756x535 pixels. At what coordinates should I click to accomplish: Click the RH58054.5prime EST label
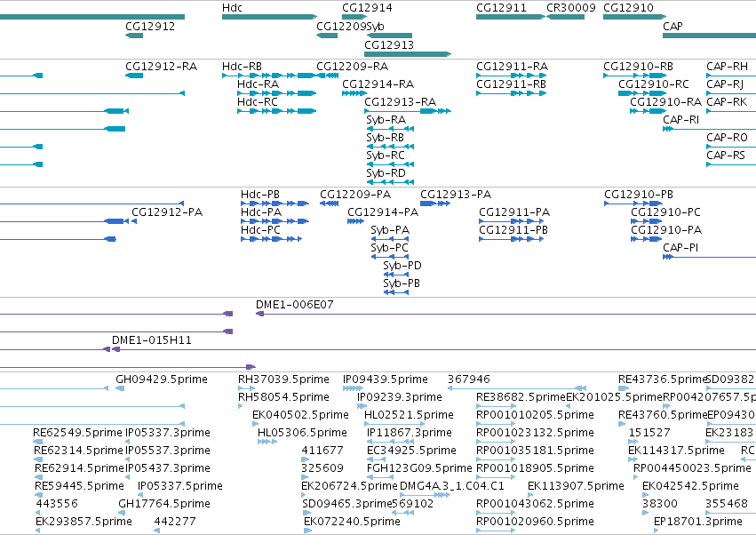[283, 397]
